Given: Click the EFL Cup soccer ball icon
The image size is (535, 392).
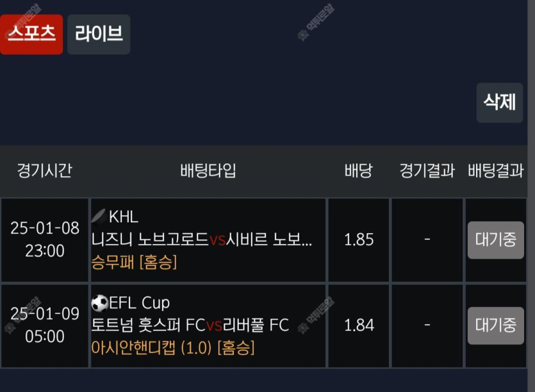Looking at the screenshot, I should (99, 302).
